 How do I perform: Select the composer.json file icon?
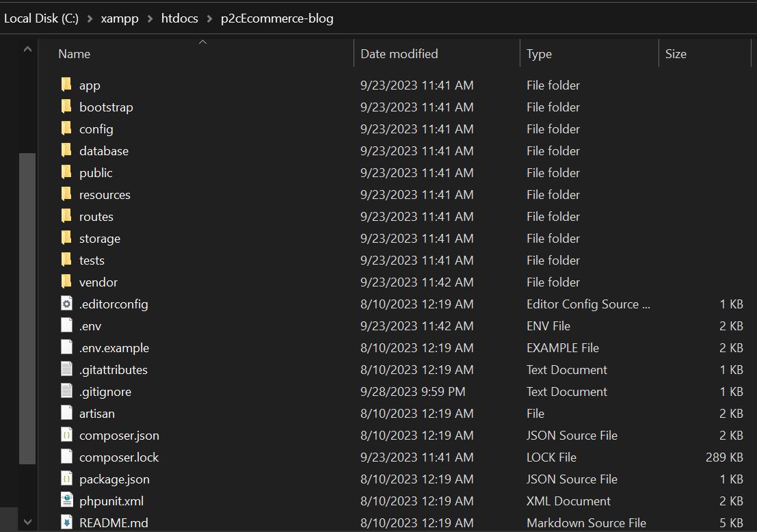click(x=66, y=435)
